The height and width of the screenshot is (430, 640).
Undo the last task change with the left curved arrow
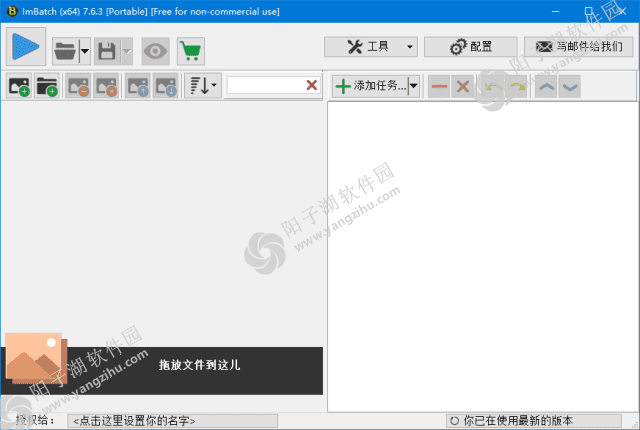click(x=493, y=86)
